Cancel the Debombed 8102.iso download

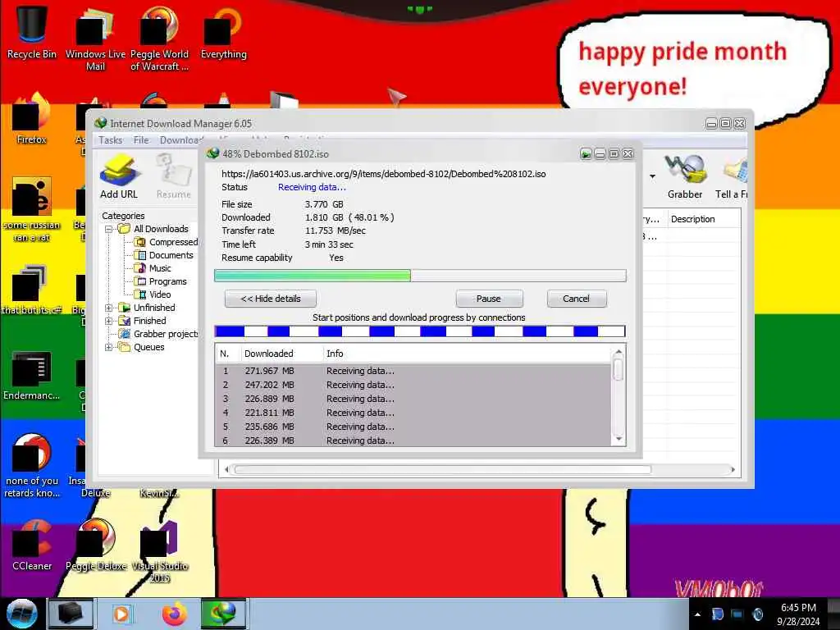tap(577, 299)
